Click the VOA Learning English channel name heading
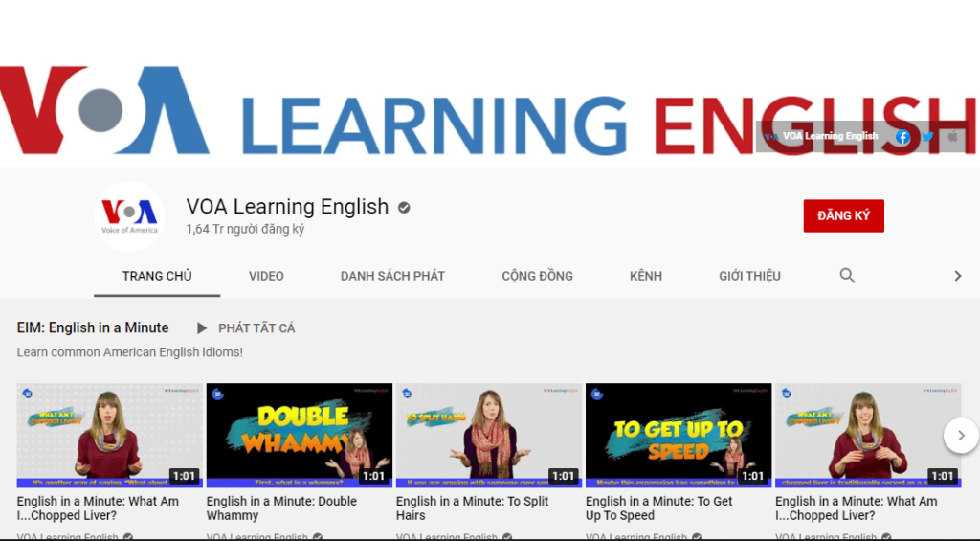 (287, 207)
